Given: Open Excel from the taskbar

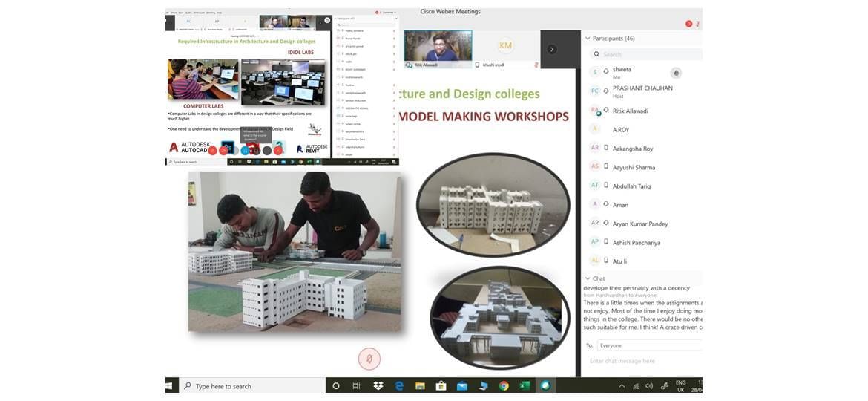Looking at the screenshot, I should [525, 386].
